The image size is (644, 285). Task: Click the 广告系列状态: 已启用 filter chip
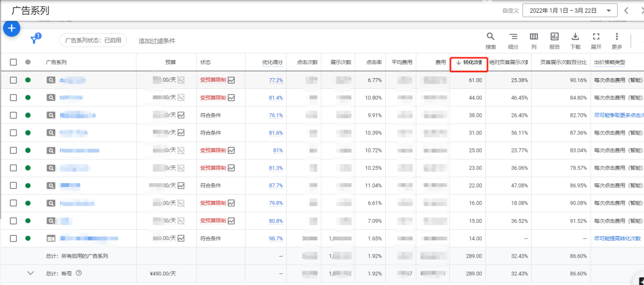(93, 41)
